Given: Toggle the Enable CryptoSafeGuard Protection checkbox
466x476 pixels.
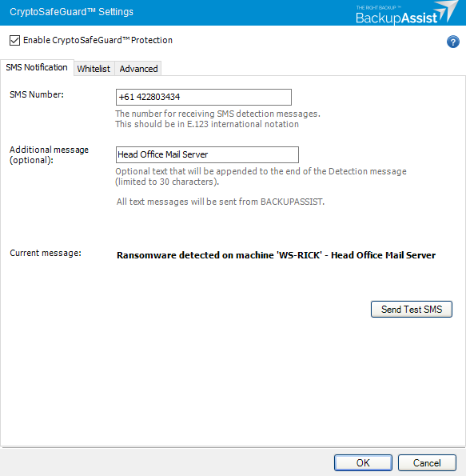Looking at the screenshot, I should (14, 40).
